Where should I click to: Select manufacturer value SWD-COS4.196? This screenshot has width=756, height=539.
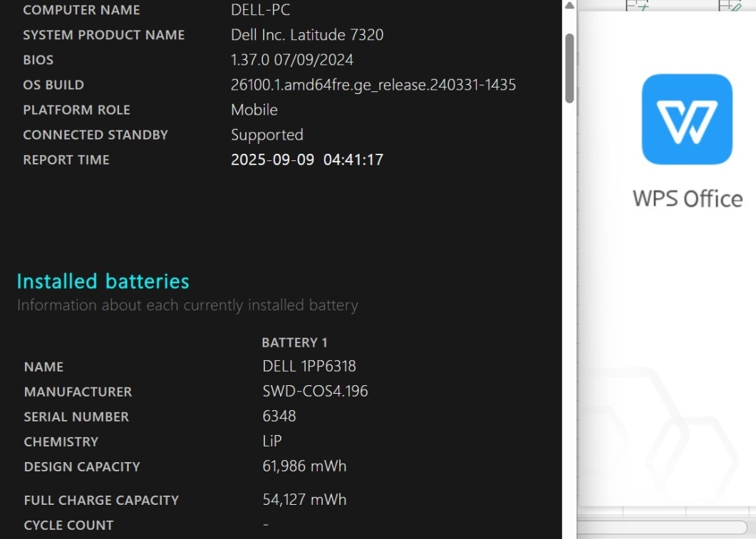(316, 392)
